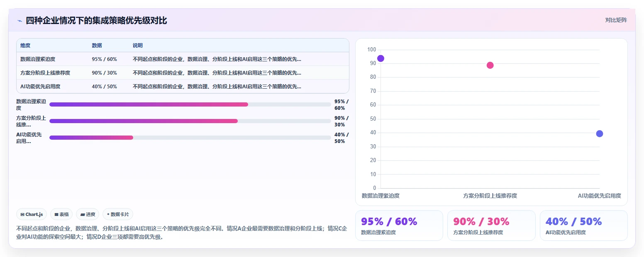Screen dimensions: 644x257
Task: Click the pink chart point near 90
Action: (490, 65)
